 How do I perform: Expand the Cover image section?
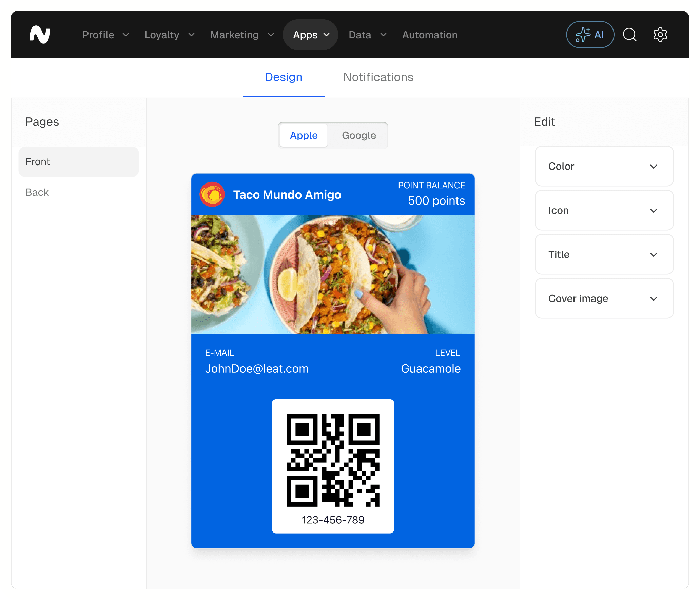tap(604, 298)
